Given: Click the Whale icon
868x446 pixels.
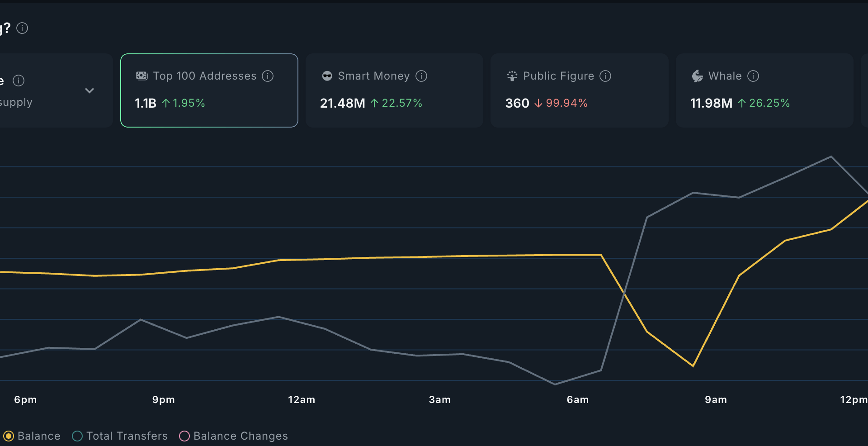Looking at the screenshot, I should coord(697,76).
